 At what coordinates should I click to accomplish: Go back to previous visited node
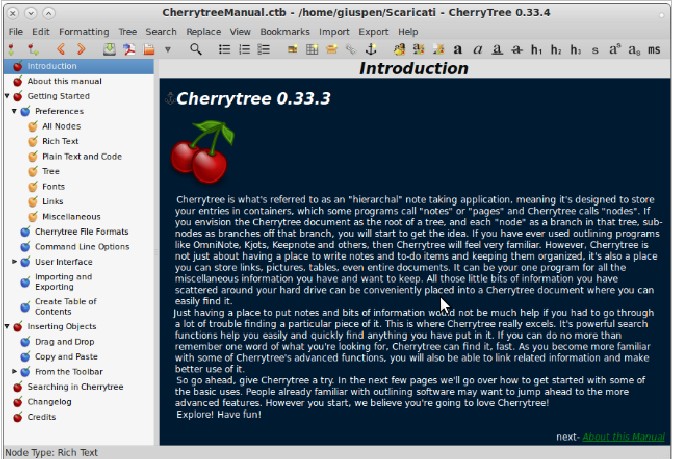point(61,50)
